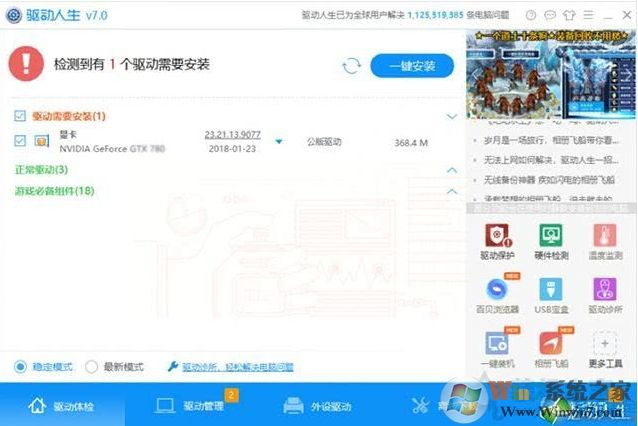638x426 pixels.
Task: Switch to the 驱动管理 tab
Action: [x=190, y=406]
